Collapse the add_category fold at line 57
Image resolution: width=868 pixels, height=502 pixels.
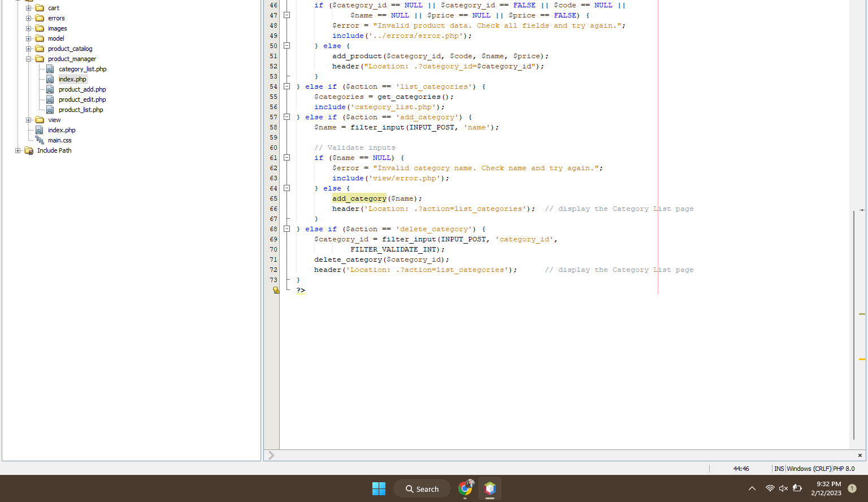(287, 117)
